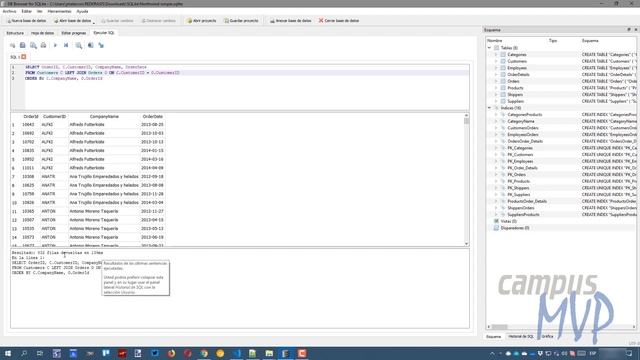Viewport: 640px width, 360px height.
Task: Select the CategoriesProducts index
Action: [x=524, y=115]
